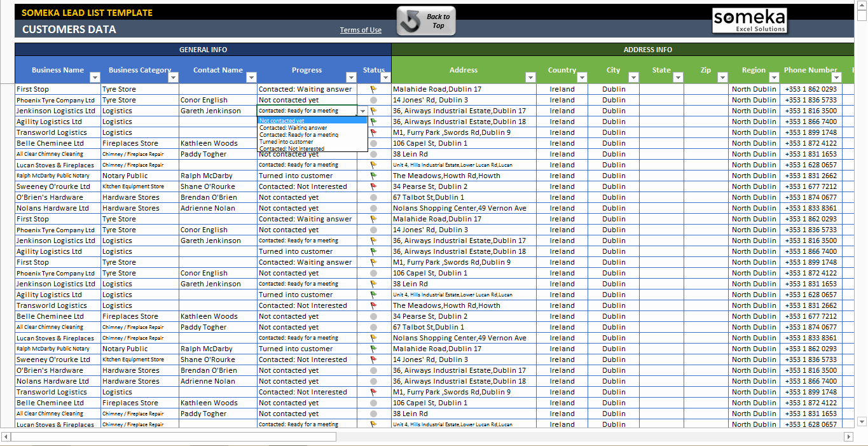Screen dimensions: 868x446
Task: Click the Progress cell's validation dropdown arrow
Action: coord(363,111)
